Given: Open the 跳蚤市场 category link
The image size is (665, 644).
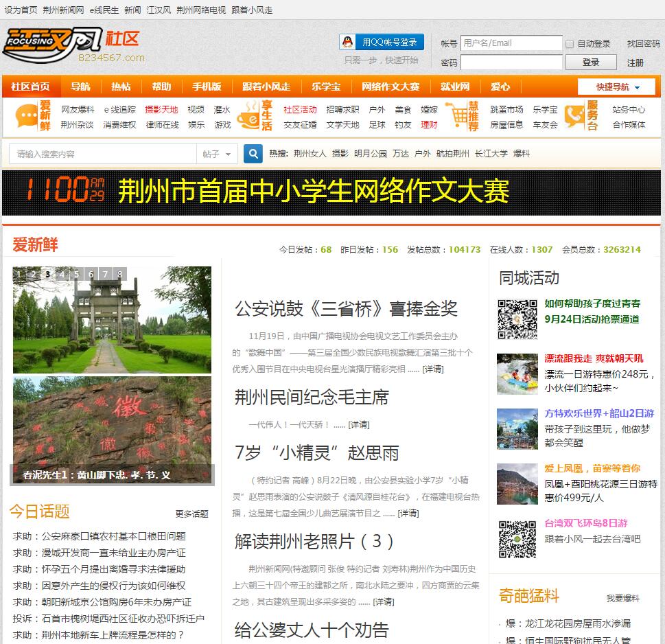Looking at the screenshot, I should (x=506, y=109).
